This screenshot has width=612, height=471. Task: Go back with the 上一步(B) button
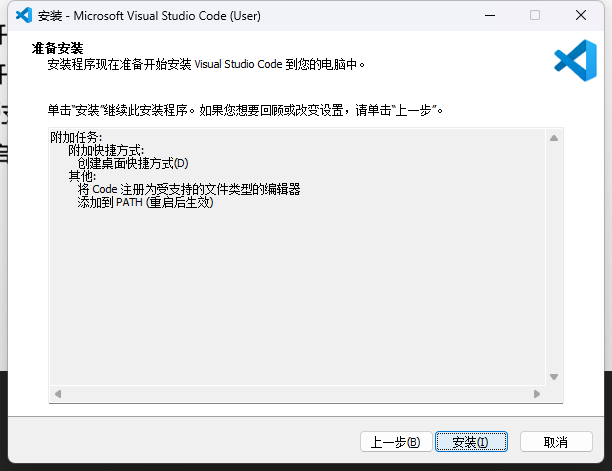pos(396,441)
